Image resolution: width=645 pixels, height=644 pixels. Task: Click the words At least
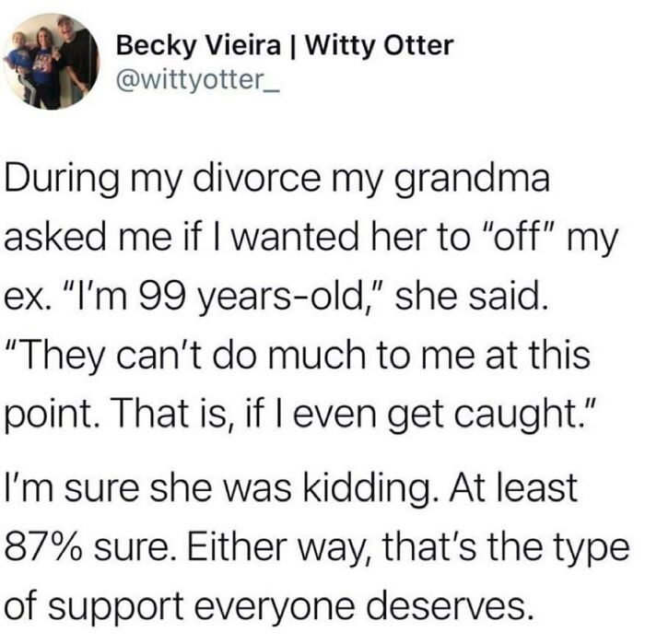513,487
